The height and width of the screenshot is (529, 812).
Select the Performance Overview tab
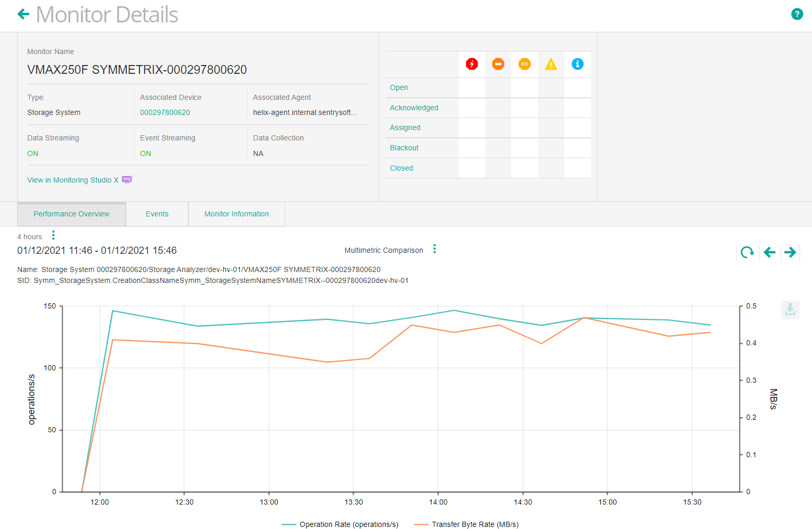(x=72, y=214)
